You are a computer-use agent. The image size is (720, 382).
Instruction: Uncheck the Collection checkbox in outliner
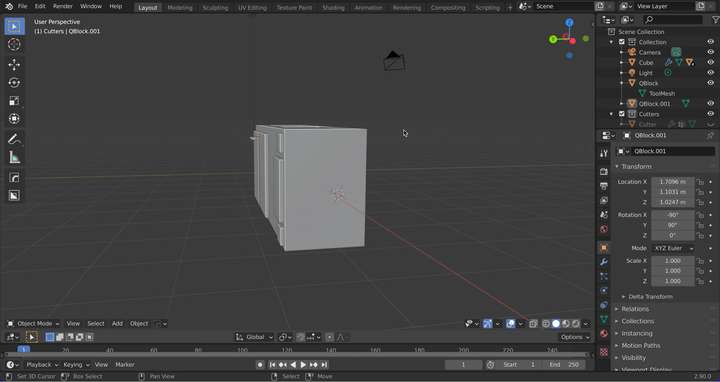[622, 42]
